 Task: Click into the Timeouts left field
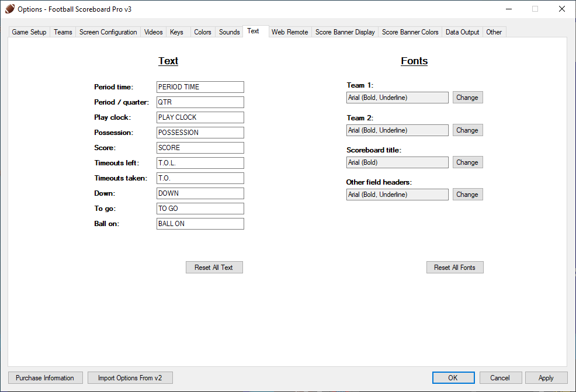(200, 163)
